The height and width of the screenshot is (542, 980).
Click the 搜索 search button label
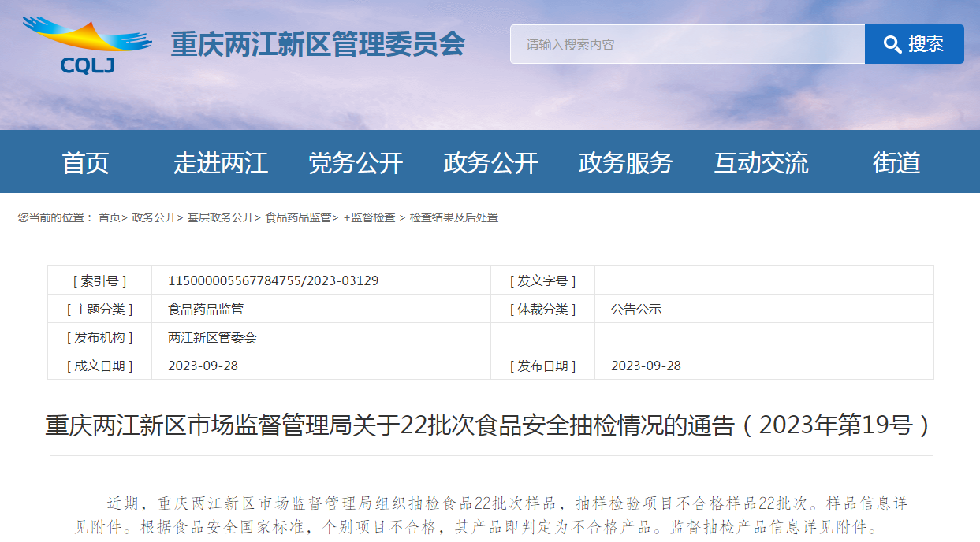tap(926, 44)
